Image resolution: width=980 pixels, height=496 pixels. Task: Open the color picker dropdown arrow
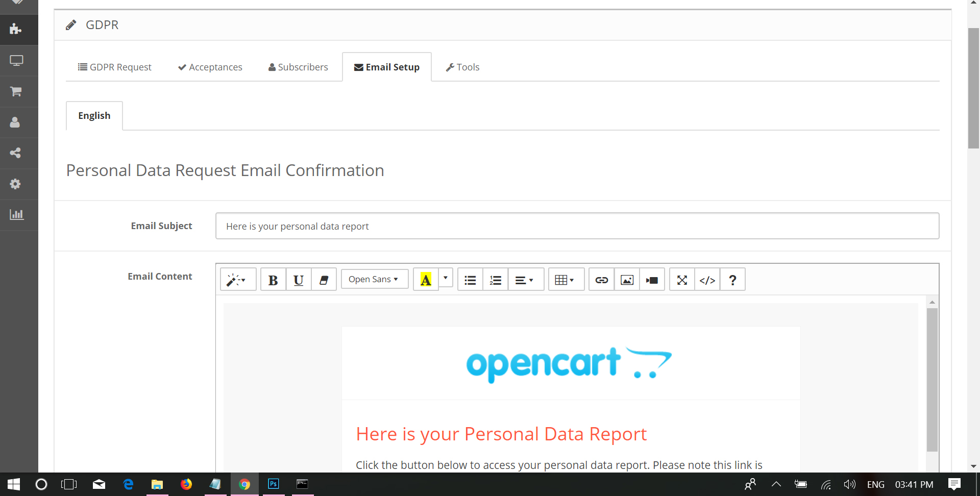click(x=446, y=278)
